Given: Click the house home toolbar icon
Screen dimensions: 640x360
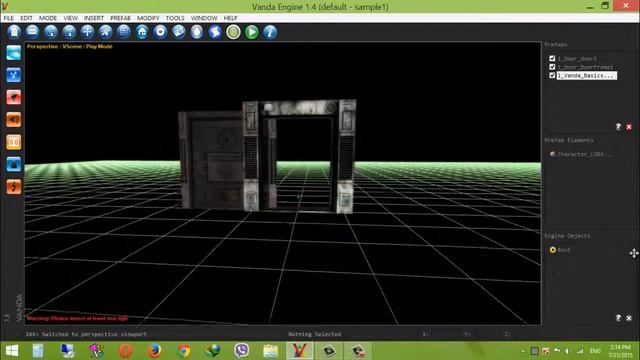Looking at the screenshot, I should click(x=142, y=32).
